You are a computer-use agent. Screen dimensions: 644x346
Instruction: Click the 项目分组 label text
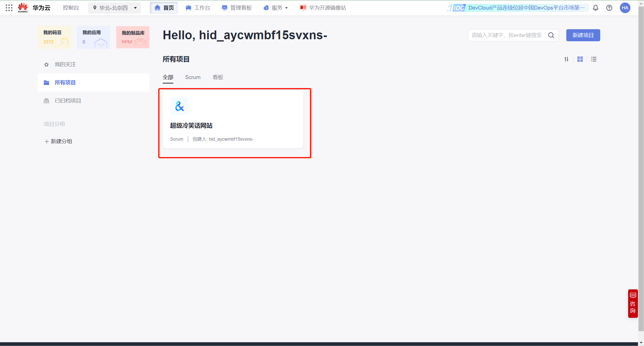(54, 124)
